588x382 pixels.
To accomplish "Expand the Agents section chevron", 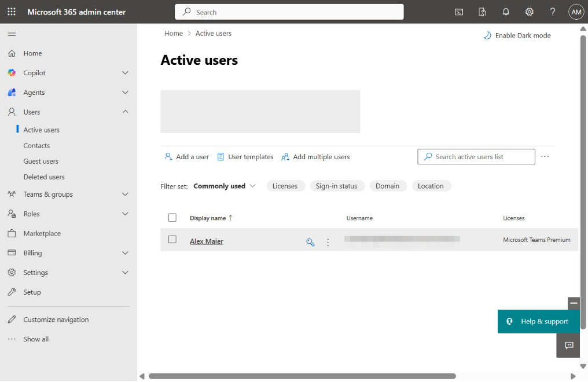I will pos(125,92).
